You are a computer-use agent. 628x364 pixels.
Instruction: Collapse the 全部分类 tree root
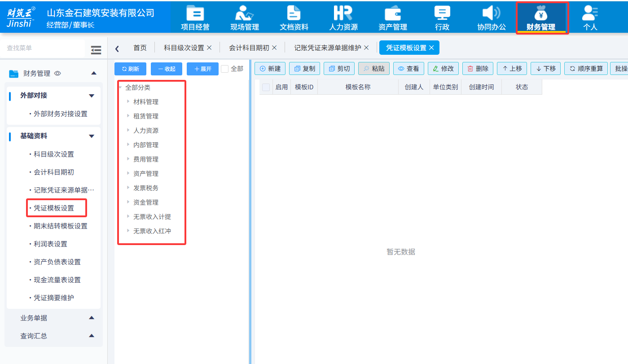click(x=121, y=88)
